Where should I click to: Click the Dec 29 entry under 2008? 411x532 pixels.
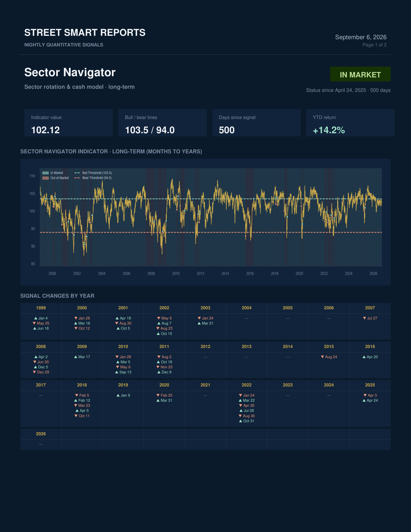click(41, 372)
